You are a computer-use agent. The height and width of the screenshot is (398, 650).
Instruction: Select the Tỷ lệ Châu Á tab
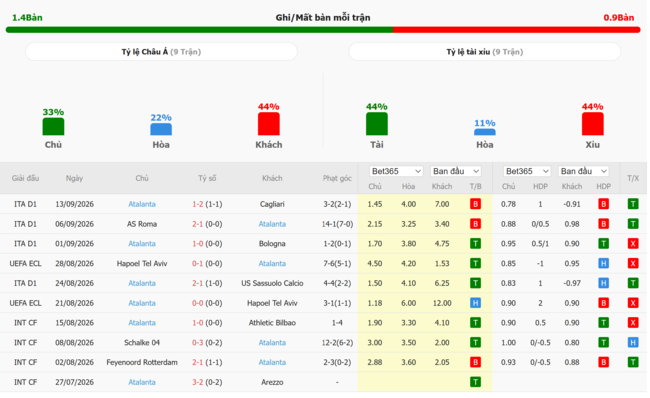[161, 52]
